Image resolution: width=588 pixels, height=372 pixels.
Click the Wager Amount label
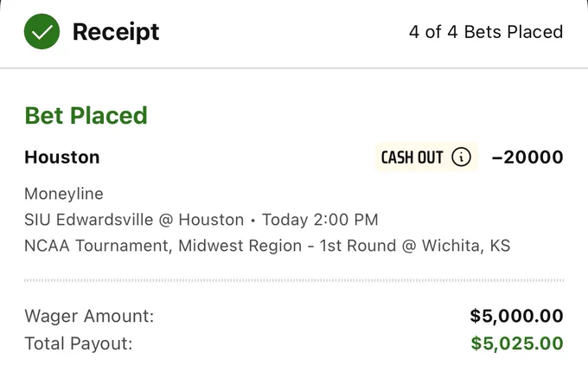[x=89, y=316]
